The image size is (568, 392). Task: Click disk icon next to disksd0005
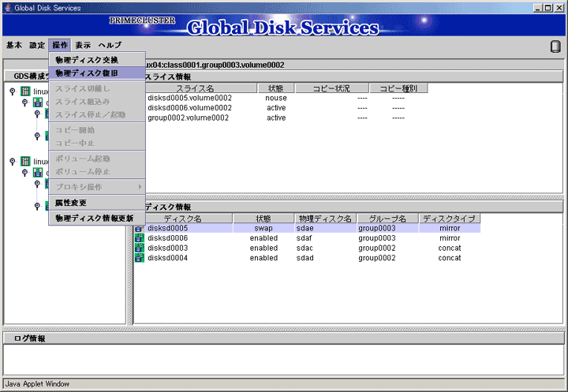pos(140,229)
